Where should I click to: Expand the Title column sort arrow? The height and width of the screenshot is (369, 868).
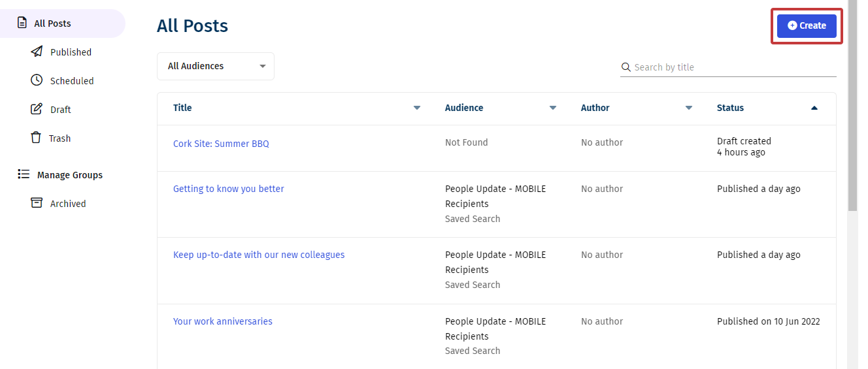(x=417, y=108)
